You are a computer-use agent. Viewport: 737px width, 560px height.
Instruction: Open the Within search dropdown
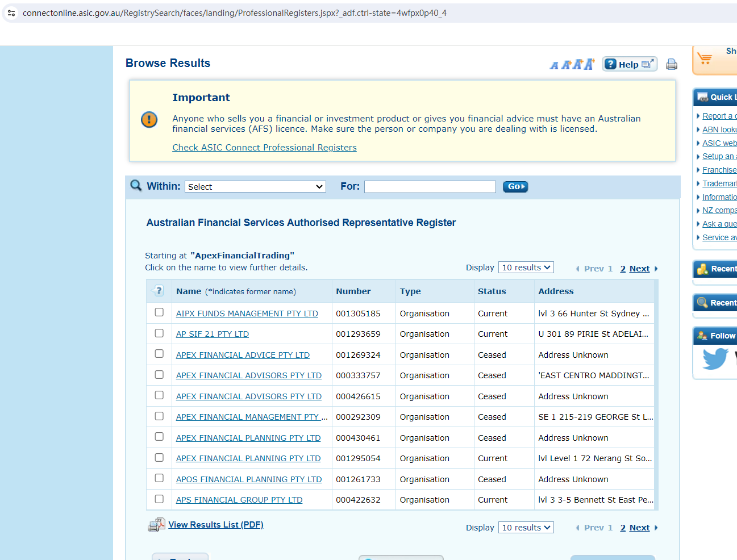point(255,187)
